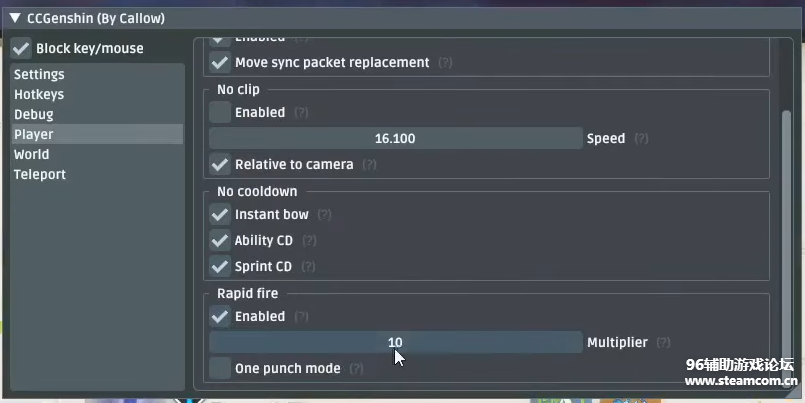
Task: Toggle Move sync packet replacement checkbox
Action: point(220,62)
